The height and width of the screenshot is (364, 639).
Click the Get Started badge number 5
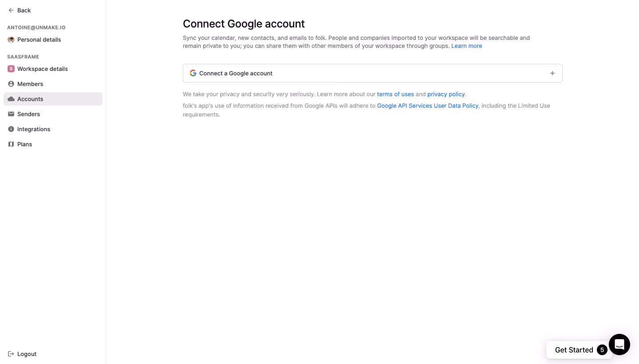click(602, 350)
